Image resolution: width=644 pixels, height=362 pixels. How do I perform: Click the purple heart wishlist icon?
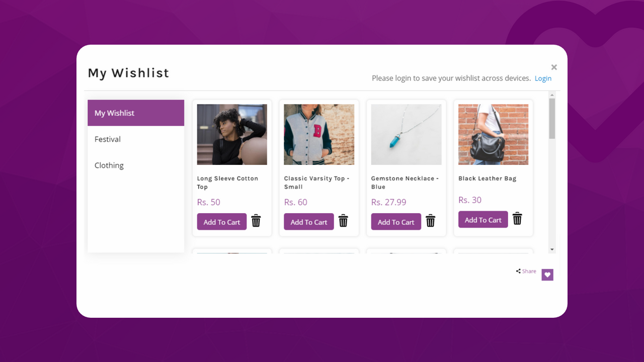(547, 275)
